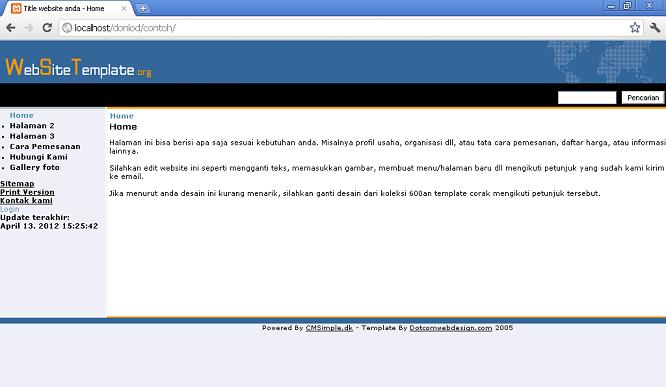Viewport: 666px width, 387px height.
Task: Follow the Dotcomwebdesign.com footer link
Action: pyautogui.click(x=451, y=328)
